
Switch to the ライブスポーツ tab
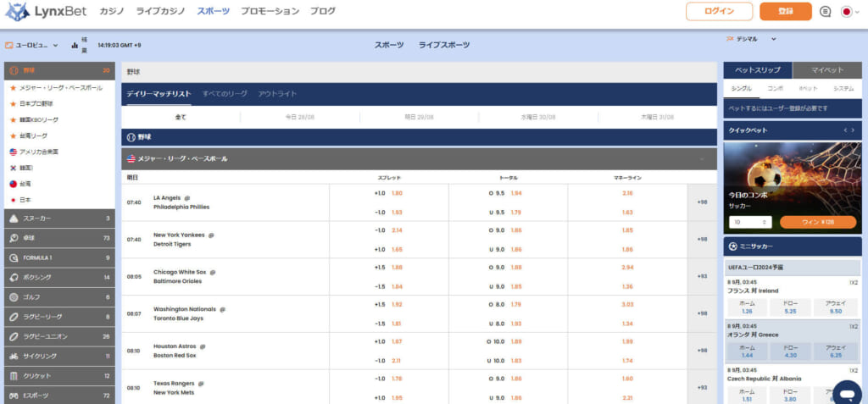click(444, 46)
